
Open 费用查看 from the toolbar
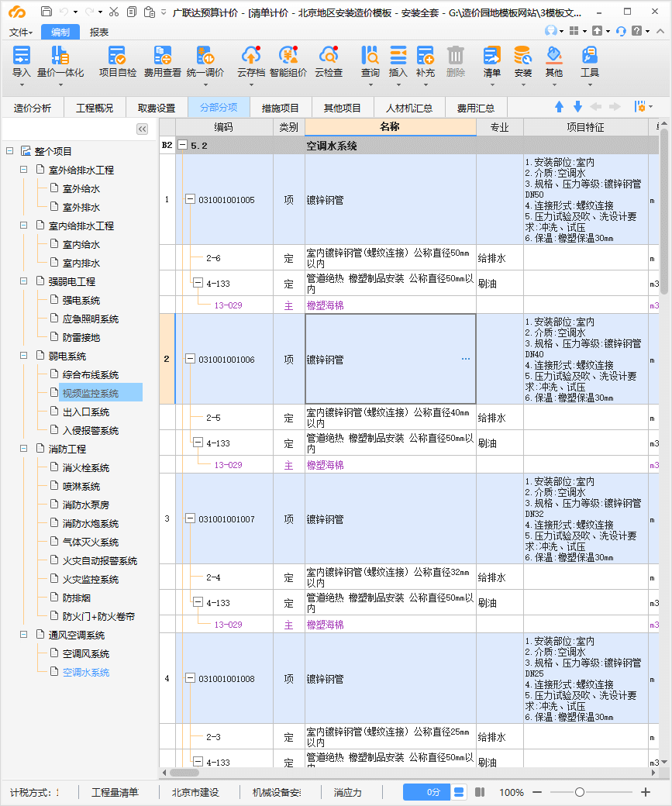(x=162, y=56)
